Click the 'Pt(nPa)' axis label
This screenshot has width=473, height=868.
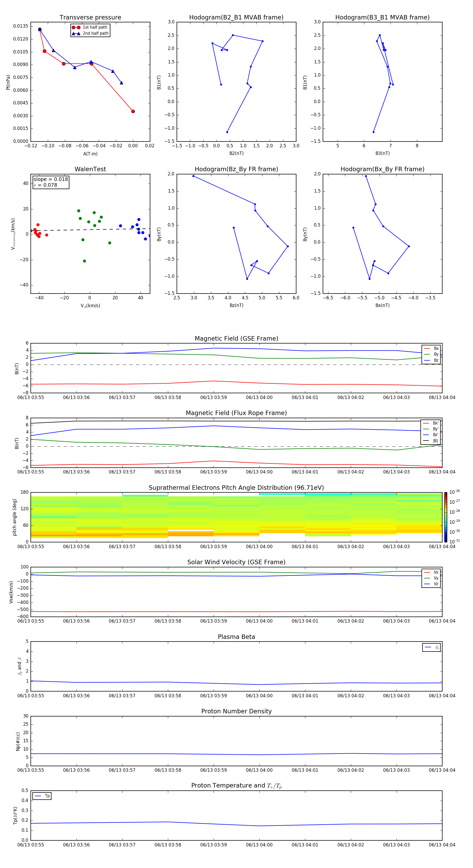point(8,82)
